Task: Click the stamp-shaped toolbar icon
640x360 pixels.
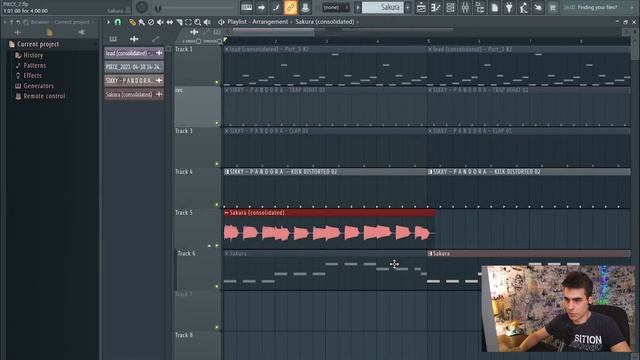Action: pos(305,7)
